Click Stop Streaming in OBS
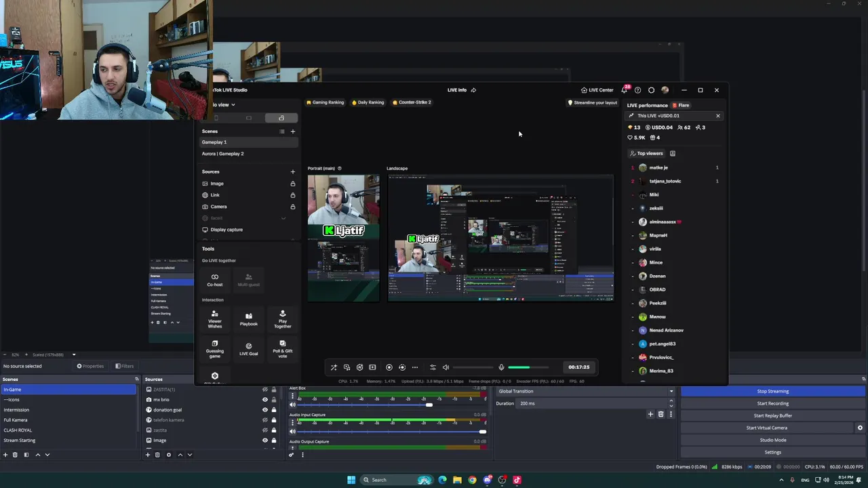The height and width of the screenshot is (488, 868). click(773, 391)
